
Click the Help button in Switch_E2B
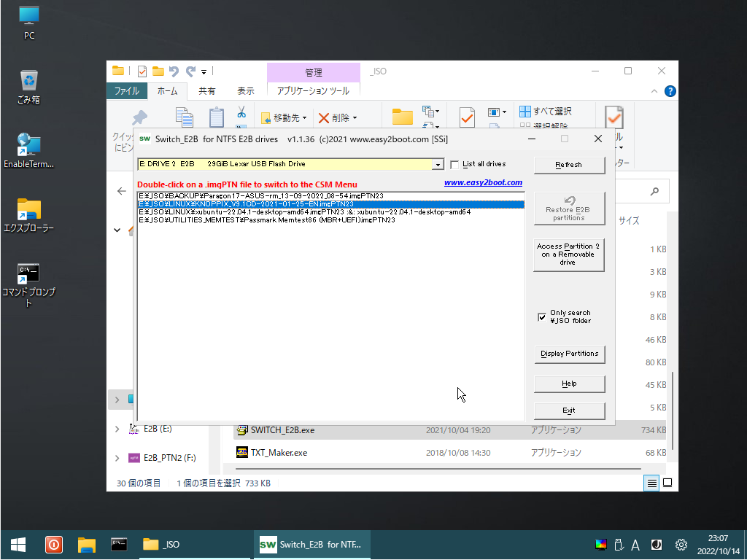tap(569, 384)
